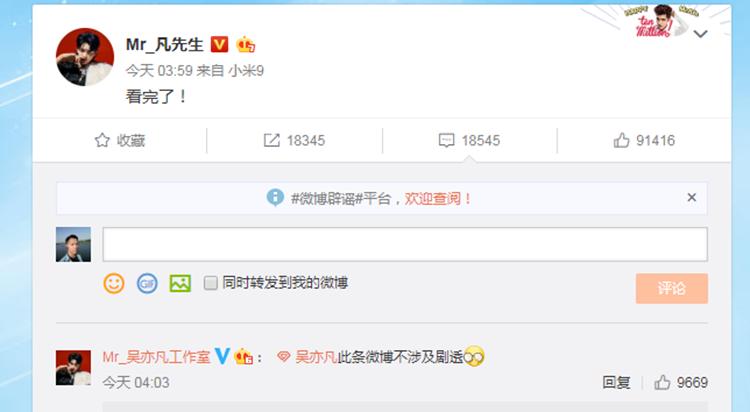Click Mr_凡先生 round avatar picture
750x412 pixels.
click(x=85, y=57)
